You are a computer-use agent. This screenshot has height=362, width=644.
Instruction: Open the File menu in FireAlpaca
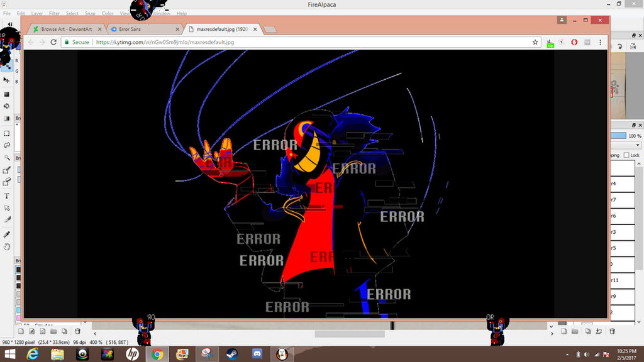click(x=7, y=14)
